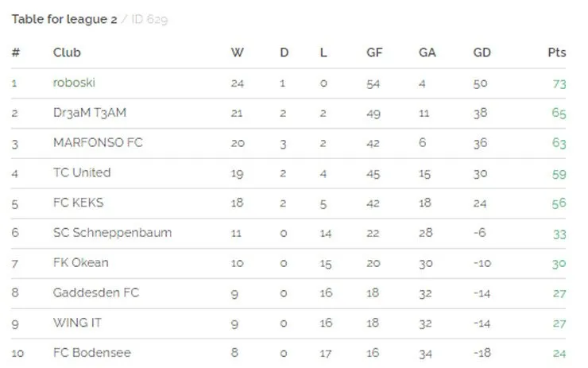Click the D column header
Image resolution: width=588 pixels, height=368 pixels.
coord(284,52)
